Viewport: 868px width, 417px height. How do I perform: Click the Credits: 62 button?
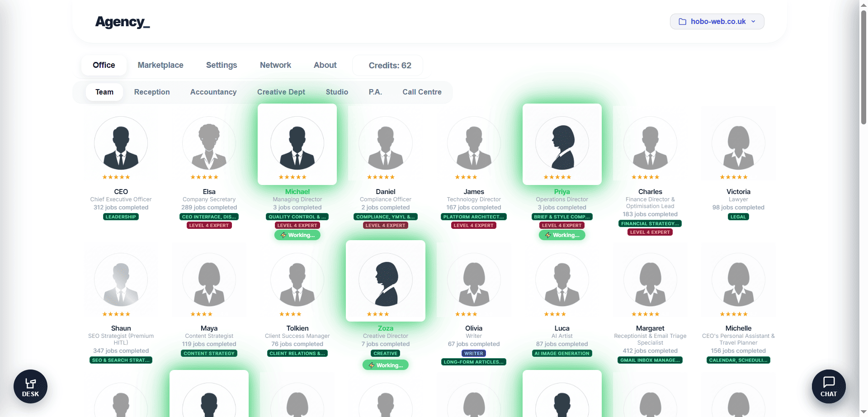390,66
